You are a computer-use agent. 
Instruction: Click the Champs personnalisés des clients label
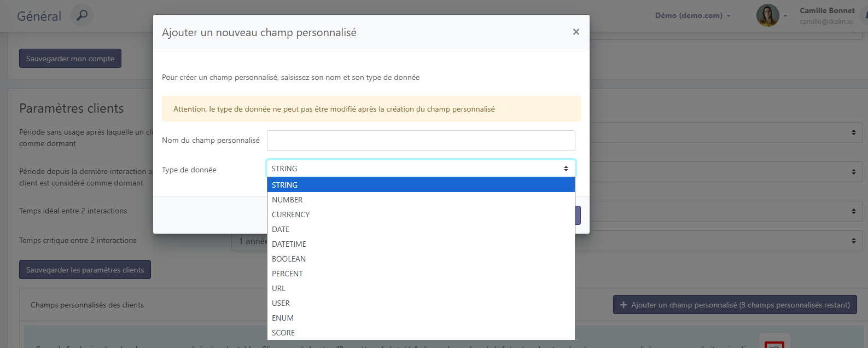click(87, 305)
